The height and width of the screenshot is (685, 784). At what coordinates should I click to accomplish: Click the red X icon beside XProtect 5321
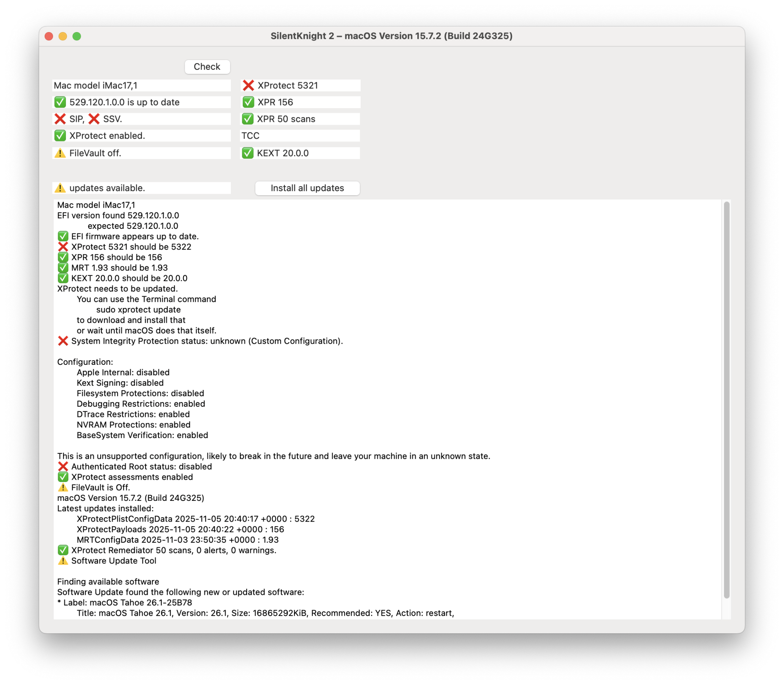(x=249, y=85)
